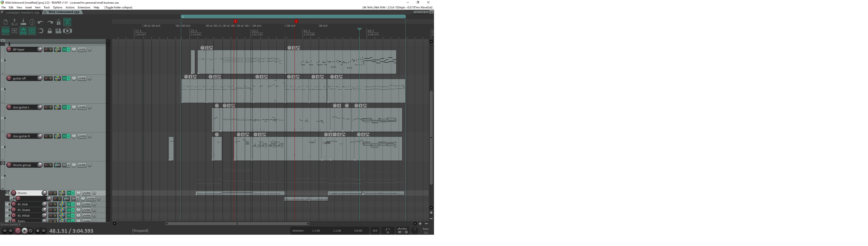Screen dimensions: 868x246
Task: Open TRIM automation mode on Kt. Kick
Action: coord(87,205)
